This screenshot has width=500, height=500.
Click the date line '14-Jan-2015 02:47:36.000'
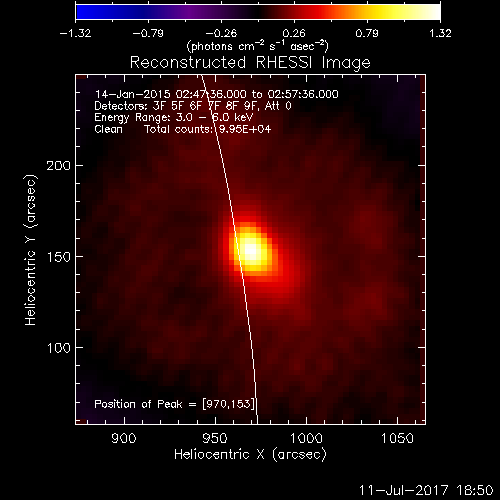171,94
